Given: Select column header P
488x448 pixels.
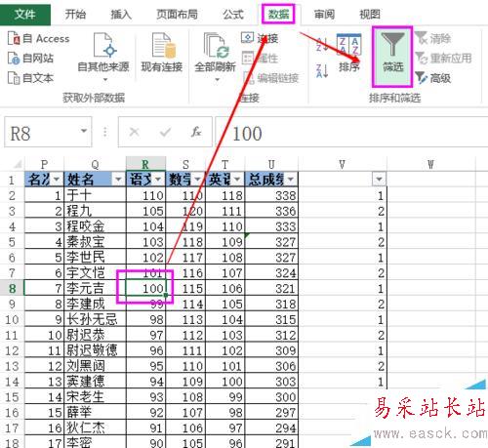Looking at the screenshot, I should (x=44, y=164).
